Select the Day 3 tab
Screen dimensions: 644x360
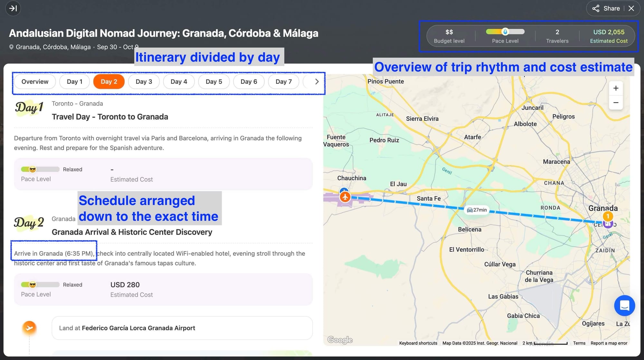point(144,82)
